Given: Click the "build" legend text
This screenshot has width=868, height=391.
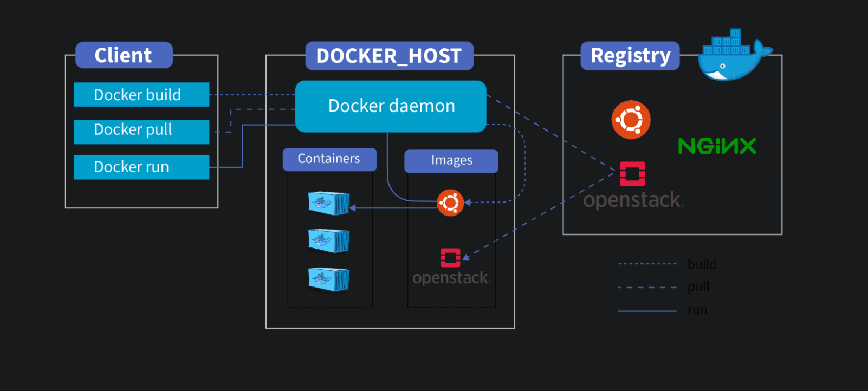Looking at the screenshot, I should click(702, 264).
